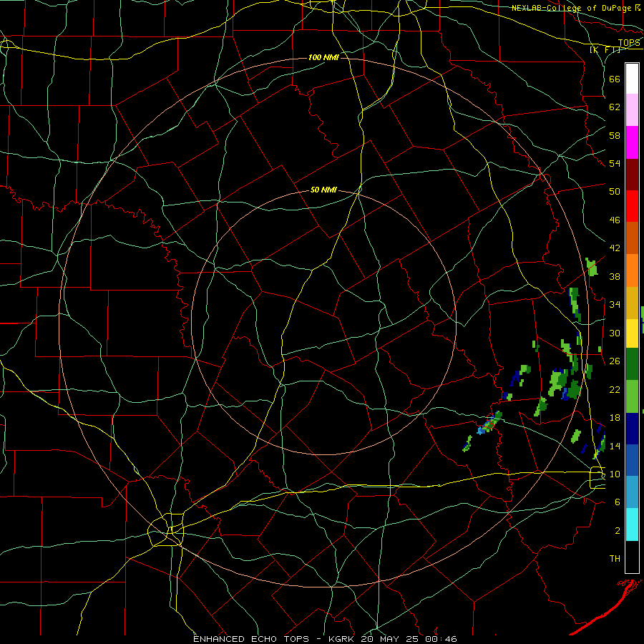644x644 pixels.
Task: Select the bright red legend swatch
Action: 632,206
